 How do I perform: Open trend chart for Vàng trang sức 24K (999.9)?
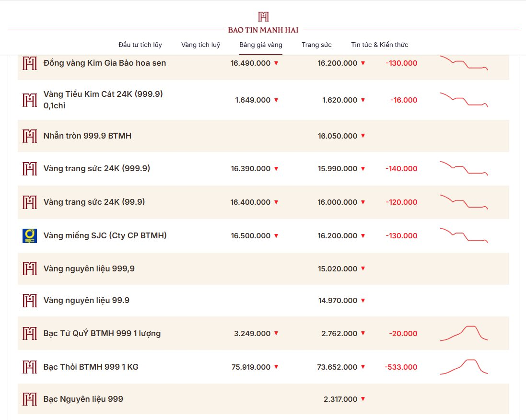464,168
